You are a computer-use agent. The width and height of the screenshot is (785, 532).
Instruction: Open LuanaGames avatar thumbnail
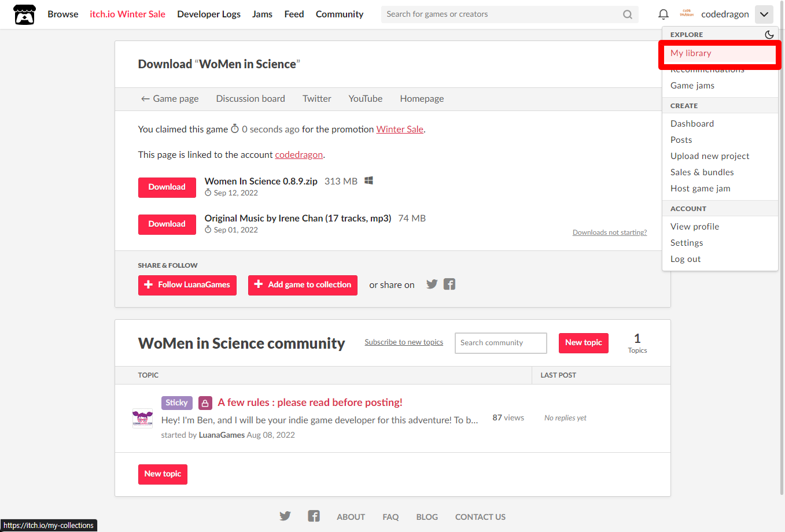click(142, 418)
